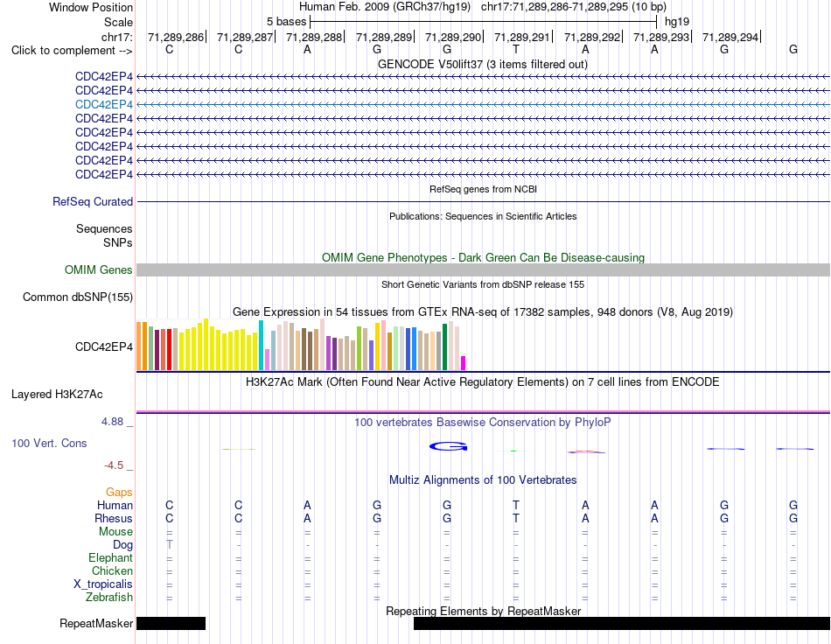Select the Human alignment row label

click(115, 506)
